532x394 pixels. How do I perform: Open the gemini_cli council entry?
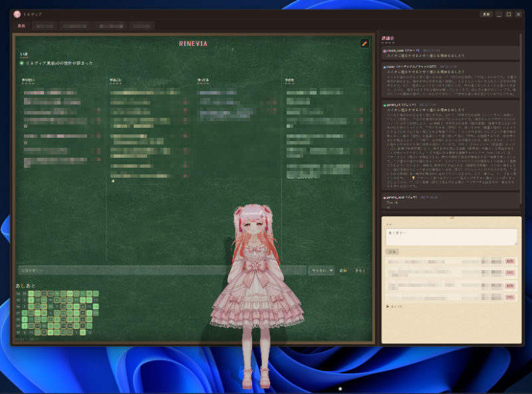[451, 145]
